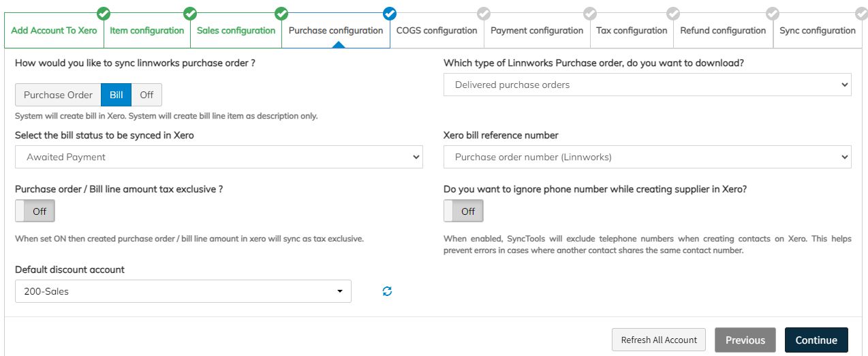Click the refresh icon beside Default discount account
The image size is (868, 356).
(387, 291)
